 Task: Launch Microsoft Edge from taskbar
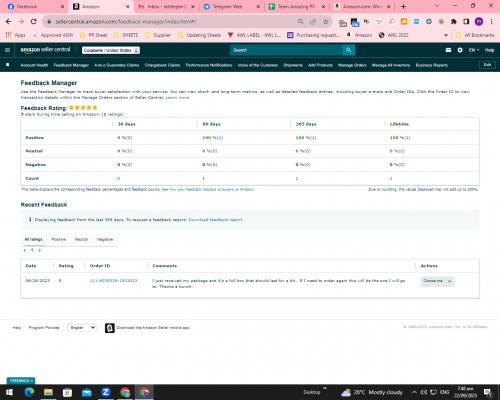tap(29, 392)
